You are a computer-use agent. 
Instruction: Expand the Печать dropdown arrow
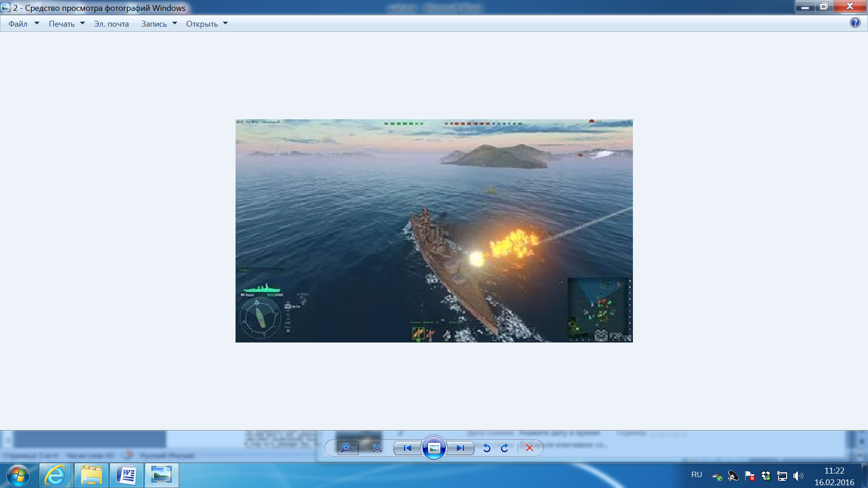click(x=82, y=23)
